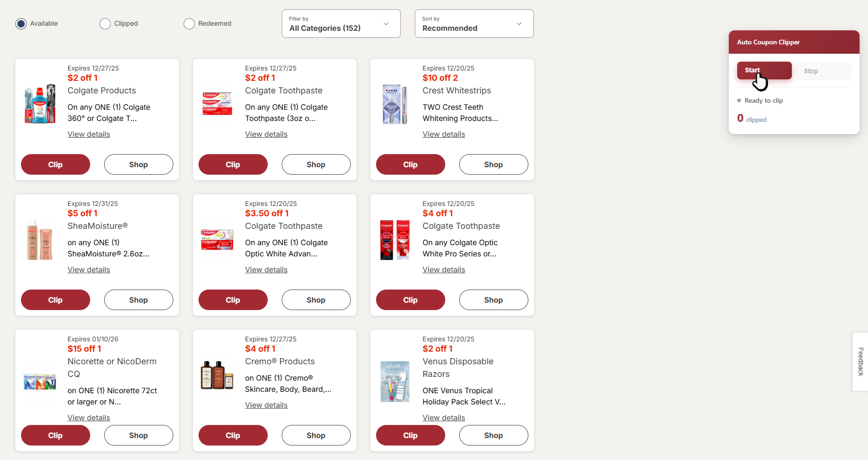868x460 pixels.
Task: Shop the SheaMoisture $5 off coupon
Action: coord(138,300)
